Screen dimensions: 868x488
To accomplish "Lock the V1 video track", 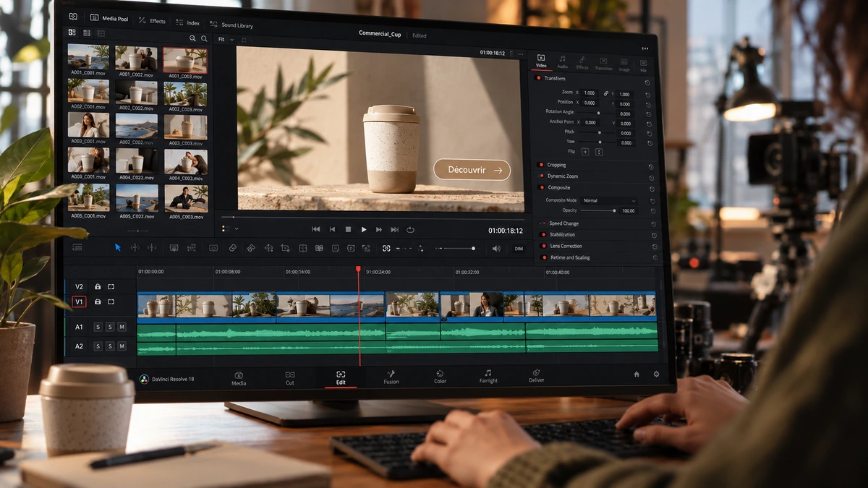I will pyautogui.click(x=98, y=301).
